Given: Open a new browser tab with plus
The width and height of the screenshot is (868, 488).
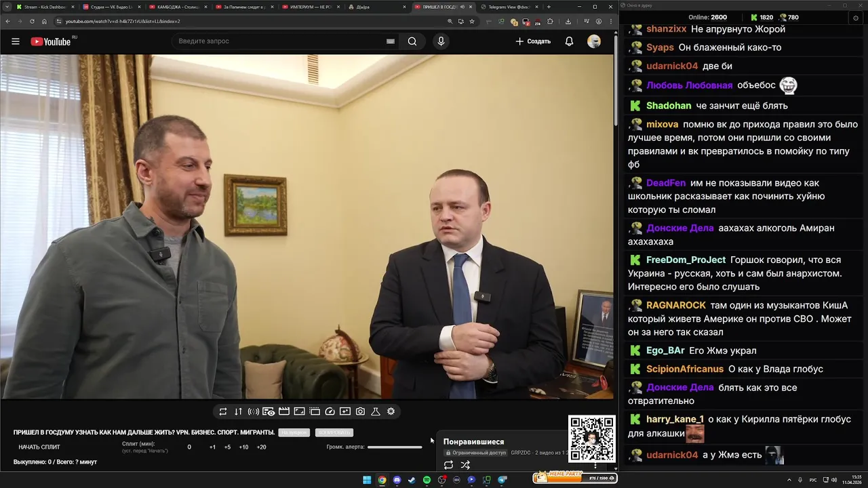Looking at the screenshot, I should coord(549,7).
